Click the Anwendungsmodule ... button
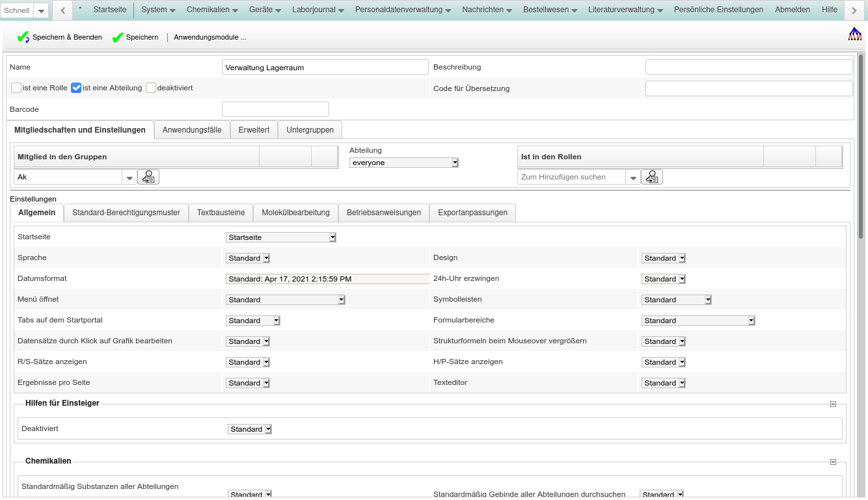 click(x=210, y=38)
